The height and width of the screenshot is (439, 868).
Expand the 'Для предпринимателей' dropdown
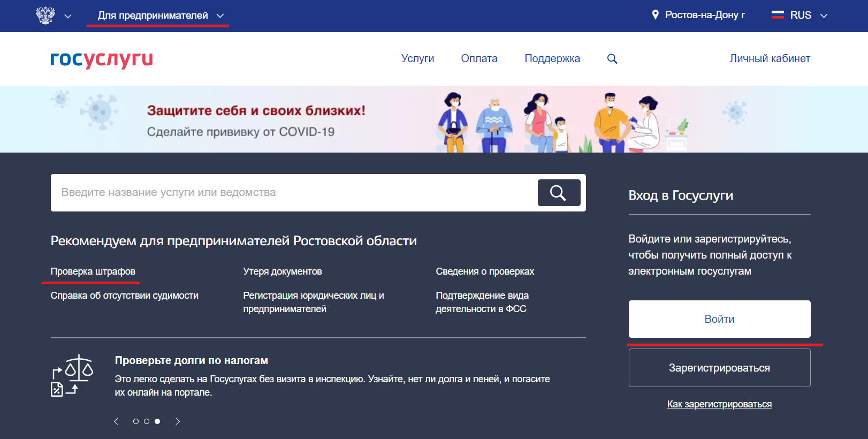(160, 16)
